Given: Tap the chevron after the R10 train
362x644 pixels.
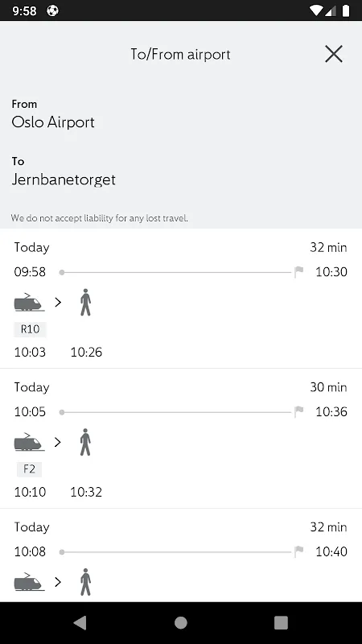Looking at the screenshot, I should pos(58,303).
